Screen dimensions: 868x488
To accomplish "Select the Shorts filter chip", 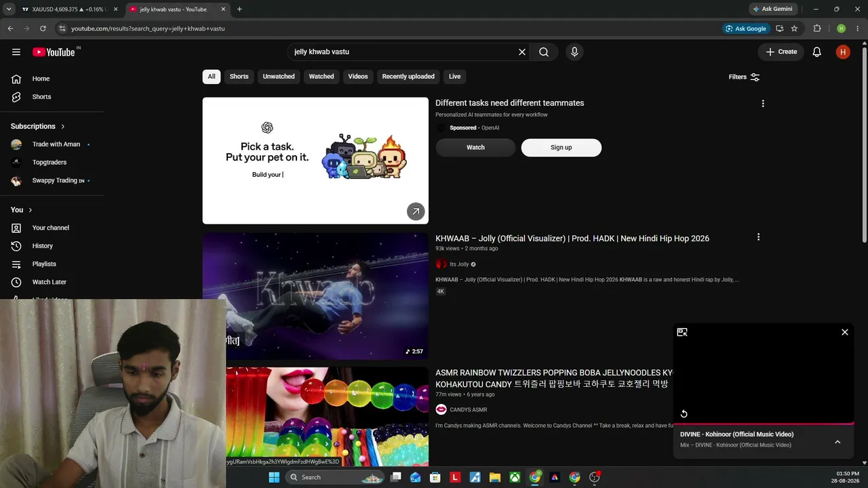I will click(239, 77).
